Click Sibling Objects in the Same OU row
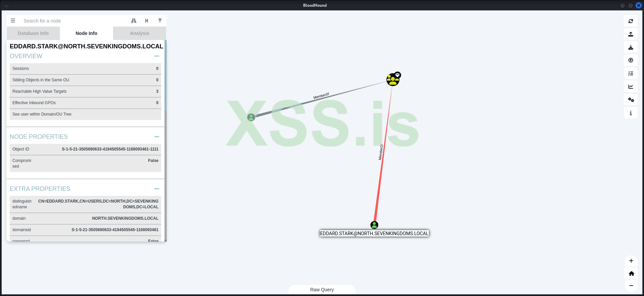The image size is (644, 296). click(85, 80)
